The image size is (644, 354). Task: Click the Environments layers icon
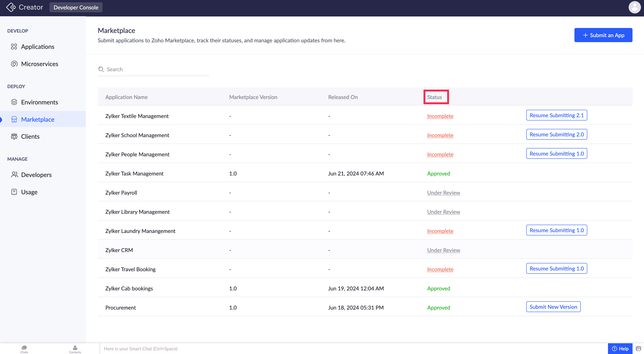[14, 102]
